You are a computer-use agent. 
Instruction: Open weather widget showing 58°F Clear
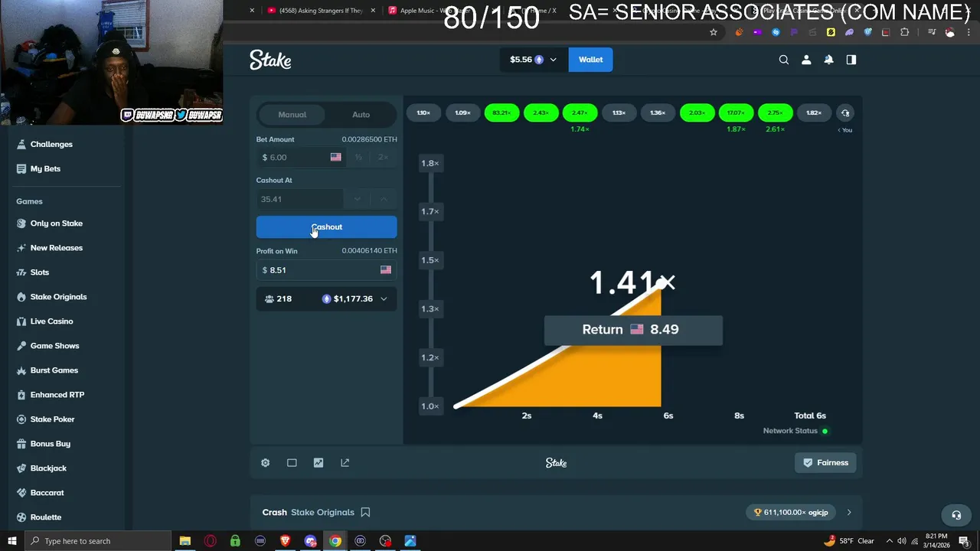tap(849, 541)
